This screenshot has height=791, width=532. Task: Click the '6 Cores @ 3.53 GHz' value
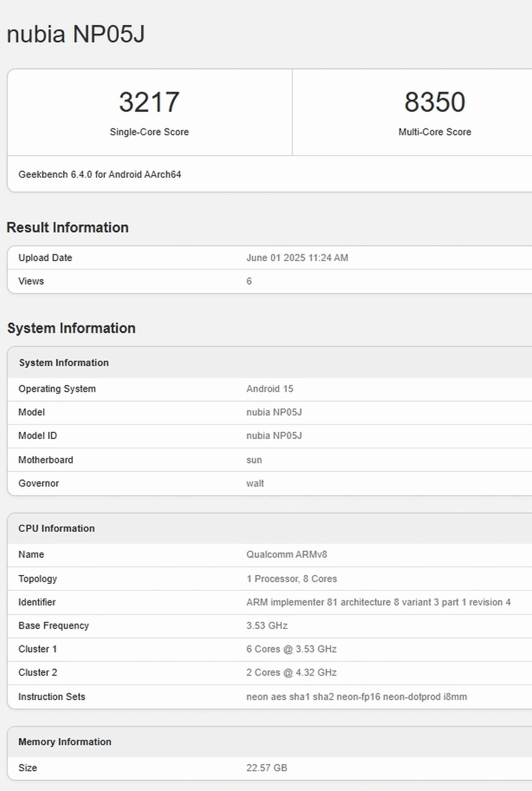[x=291, y=649]
